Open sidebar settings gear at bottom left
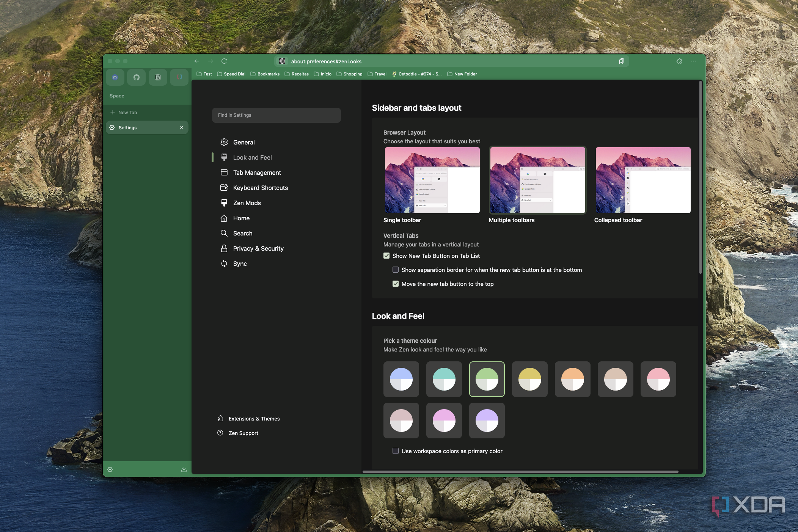The image size is (798, 532). (110, 469)
